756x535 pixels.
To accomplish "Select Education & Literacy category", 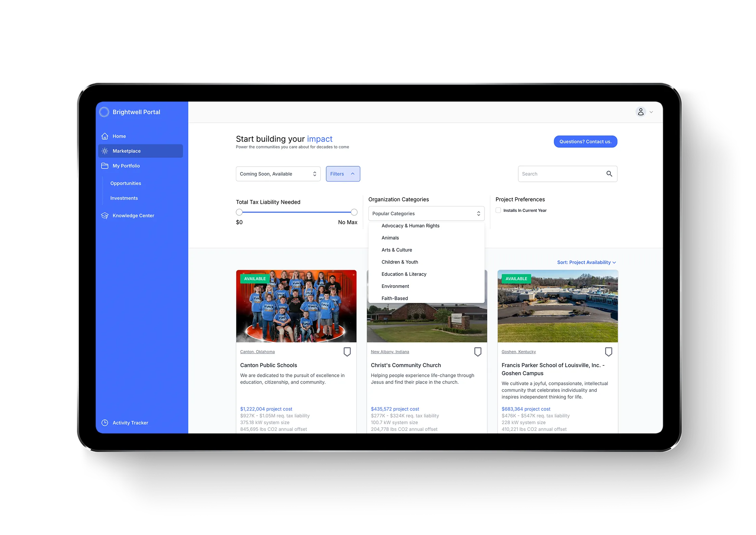I will 404,274.
